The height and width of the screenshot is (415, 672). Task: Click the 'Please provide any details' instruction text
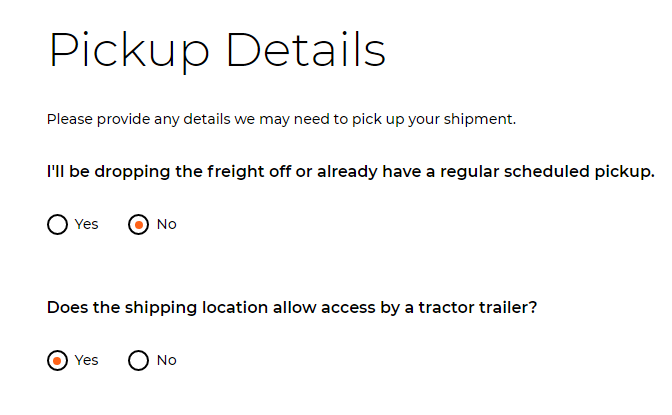coord(281,120)
